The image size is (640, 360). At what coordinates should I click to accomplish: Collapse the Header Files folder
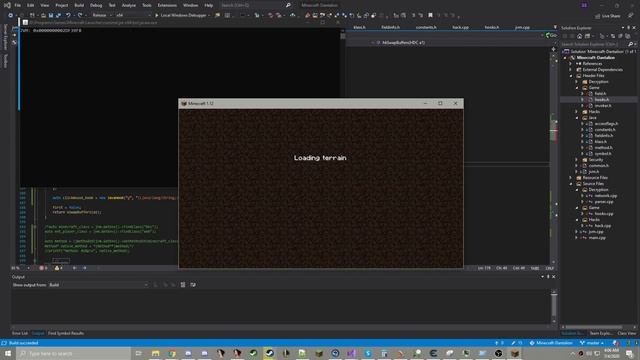click(x=571, y=76)
